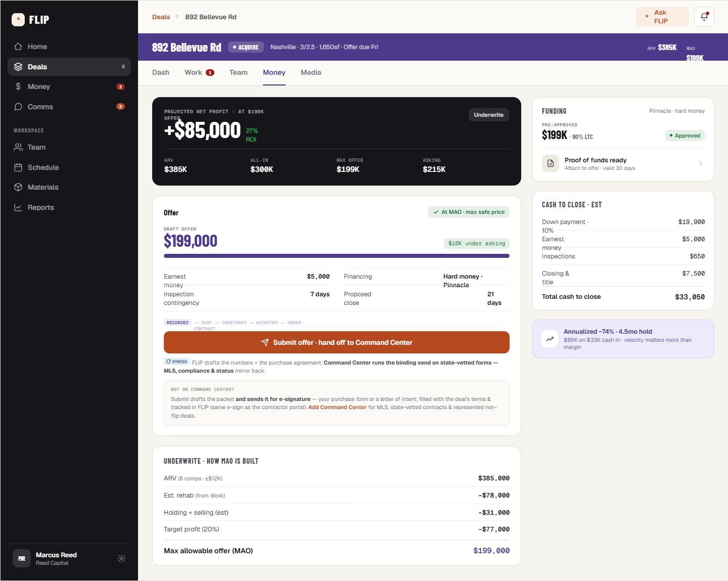The width and height of the screenshot is (728, 581).
Task: Click the Approved funding status pill
Action: [x=685, y=136]
